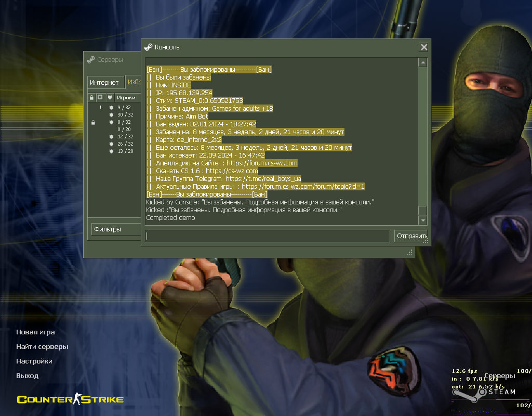Click the 'Kicked by Console' console line

(x=260, y=202)
